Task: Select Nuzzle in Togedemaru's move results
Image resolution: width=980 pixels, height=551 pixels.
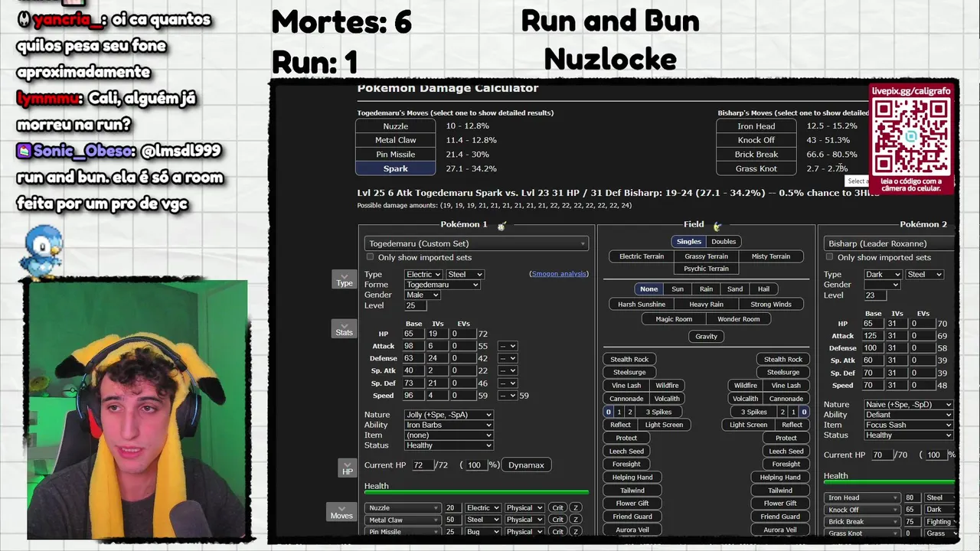Action: pos(396,126)
